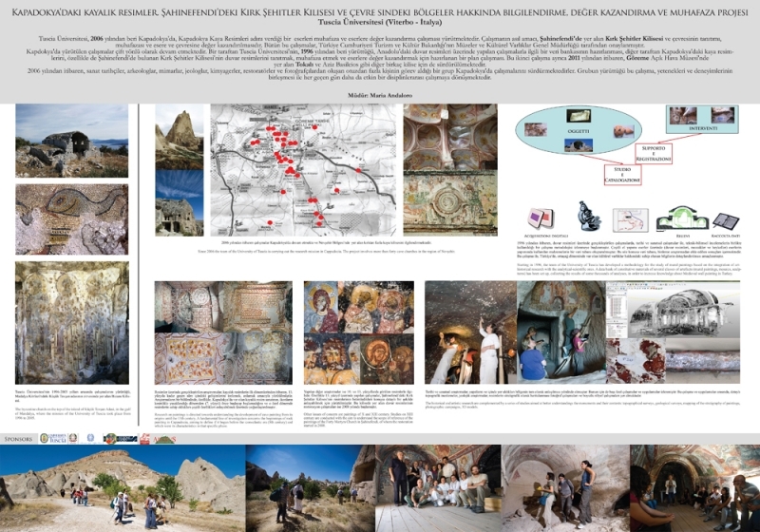
Task: Click the Italian Republic emblem in the sponsor bar
Action: 73,439
